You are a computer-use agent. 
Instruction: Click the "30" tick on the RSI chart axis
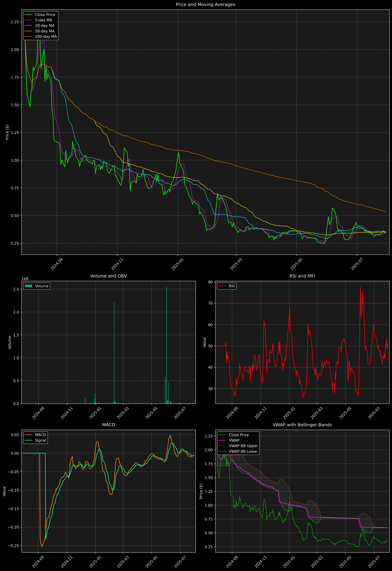210,389
